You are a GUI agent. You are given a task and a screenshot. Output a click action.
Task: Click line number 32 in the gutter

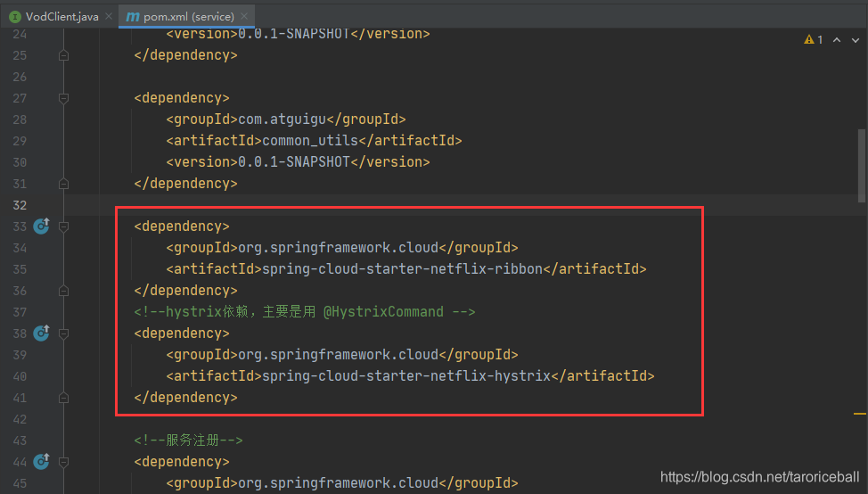[x=20, y=205]
